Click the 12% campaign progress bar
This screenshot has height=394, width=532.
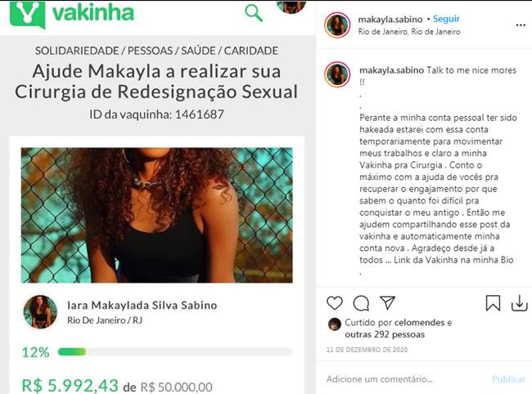pos(175,352)
